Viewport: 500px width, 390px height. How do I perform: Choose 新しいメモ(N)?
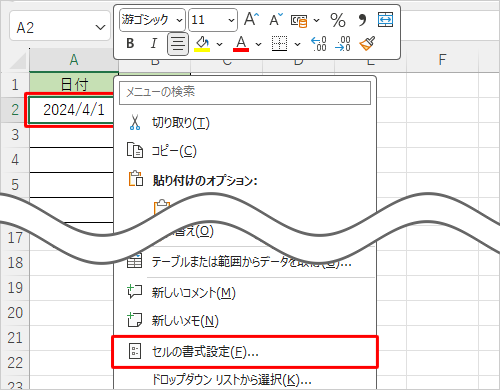pos(245,321)
